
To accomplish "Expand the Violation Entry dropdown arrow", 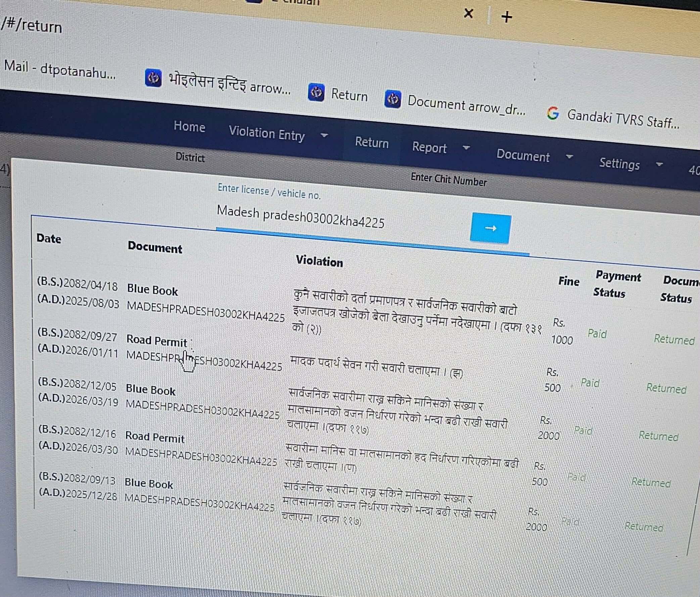I will [x=324, y=136].
